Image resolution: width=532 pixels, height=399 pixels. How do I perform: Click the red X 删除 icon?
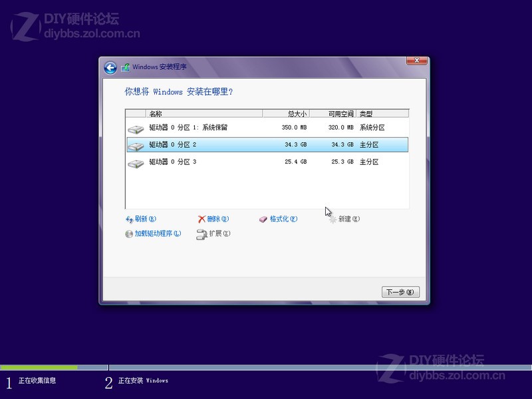pos(201,219)
